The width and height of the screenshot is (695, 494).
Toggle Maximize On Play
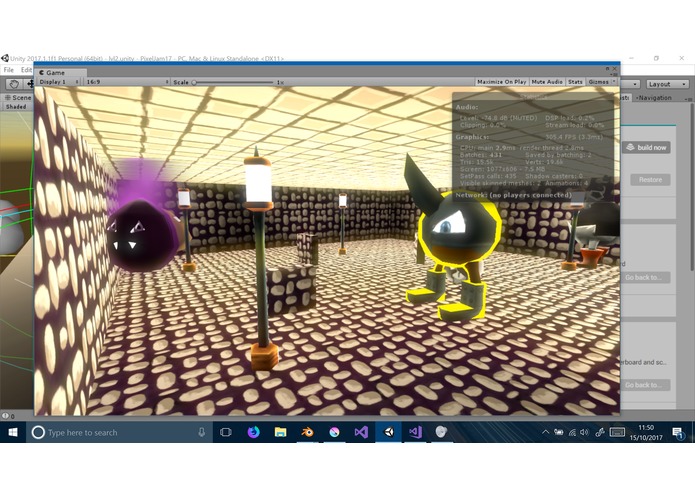click(501, 82)
